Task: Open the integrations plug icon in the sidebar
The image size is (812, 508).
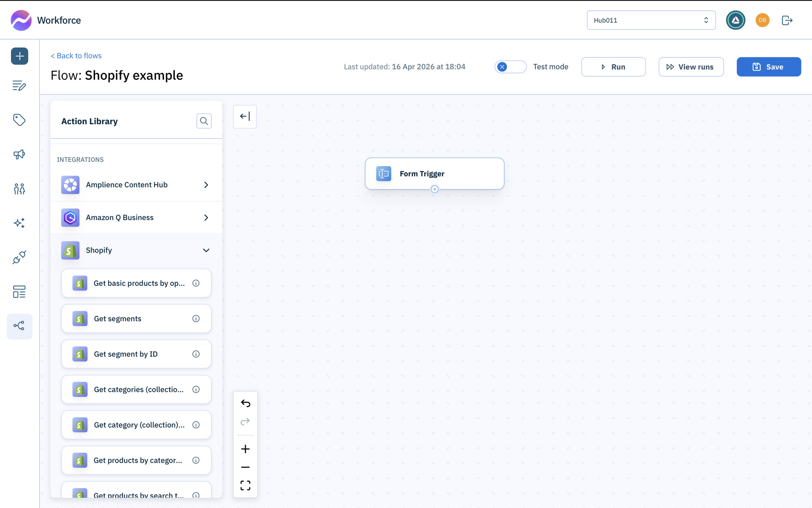Action: pyautogui.click(x=19, y=257)
